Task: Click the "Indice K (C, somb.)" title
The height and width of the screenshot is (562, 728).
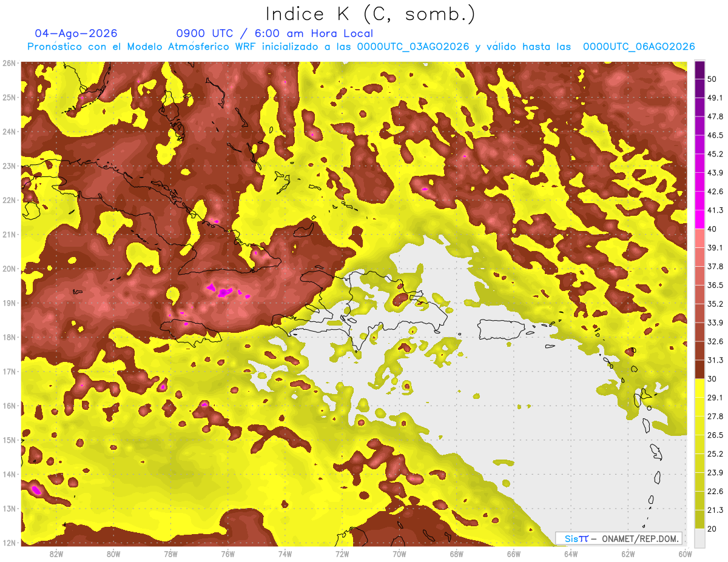Action: tap(370, 14)
